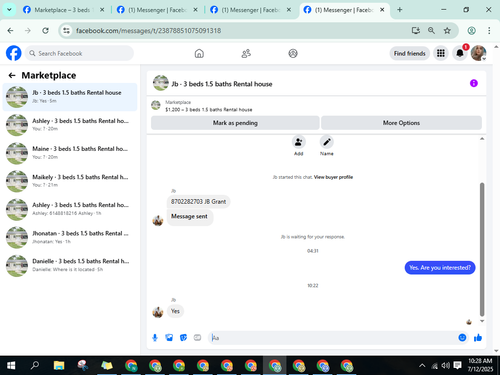This screenshot has width=500, height=375.
Task: Open Chrome three-dot menu
Action: pyautogui.click(x=489, y=31)
